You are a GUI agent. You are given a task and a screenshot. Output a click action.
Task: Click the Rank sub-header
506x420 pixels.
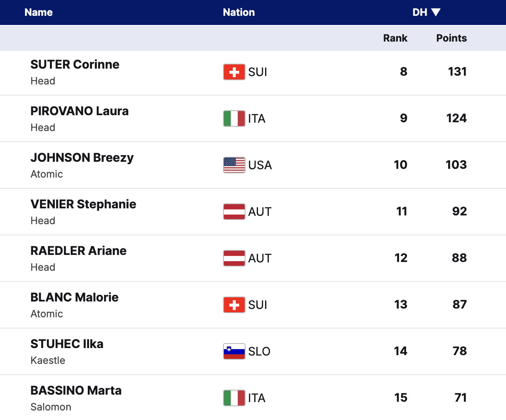tap(395, 38)
